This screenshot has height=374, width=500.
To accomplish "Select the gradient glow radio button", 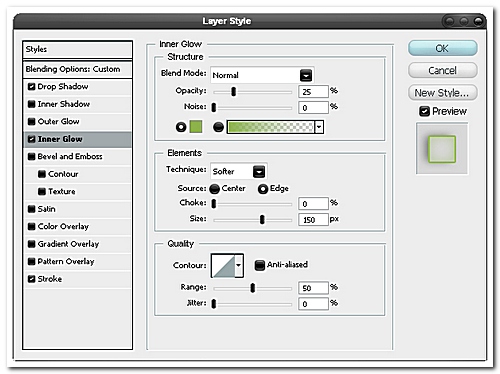I will coord(218,127).
